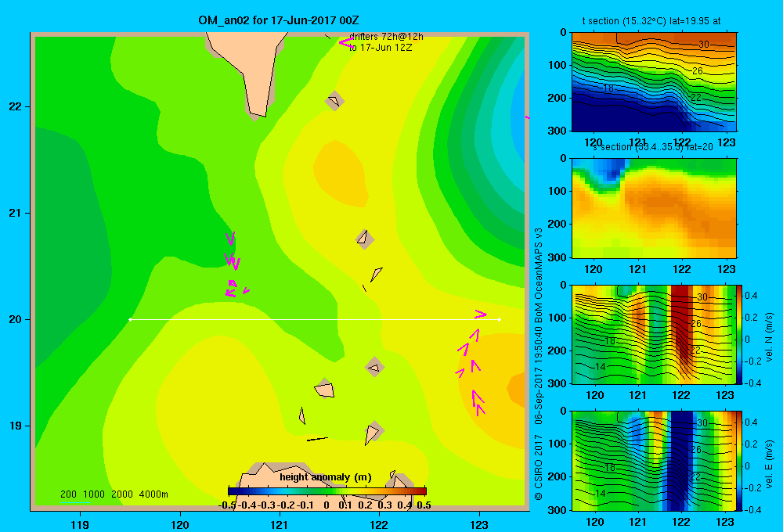Click the bathymetry legend '200 1000 2000 4000m'
The width and height of the screenshot is (783, 532).
pyautogui.click(x=114, y=494)
